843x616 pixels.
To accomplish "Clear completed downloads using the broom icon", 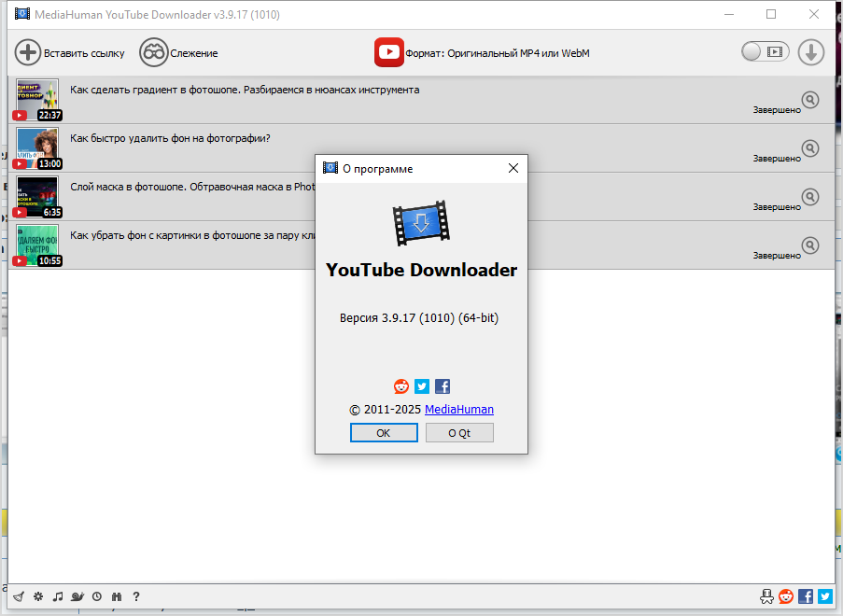I will (x=19, y=596).
